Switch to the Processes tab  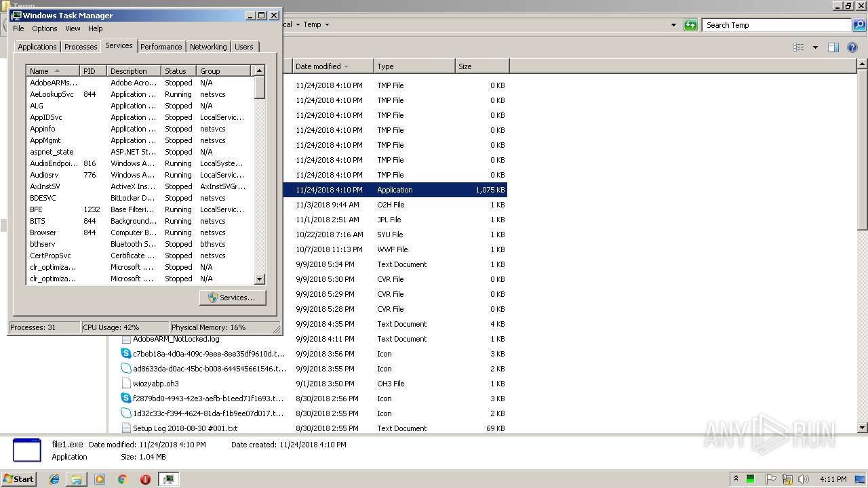(x=81, y=47)
